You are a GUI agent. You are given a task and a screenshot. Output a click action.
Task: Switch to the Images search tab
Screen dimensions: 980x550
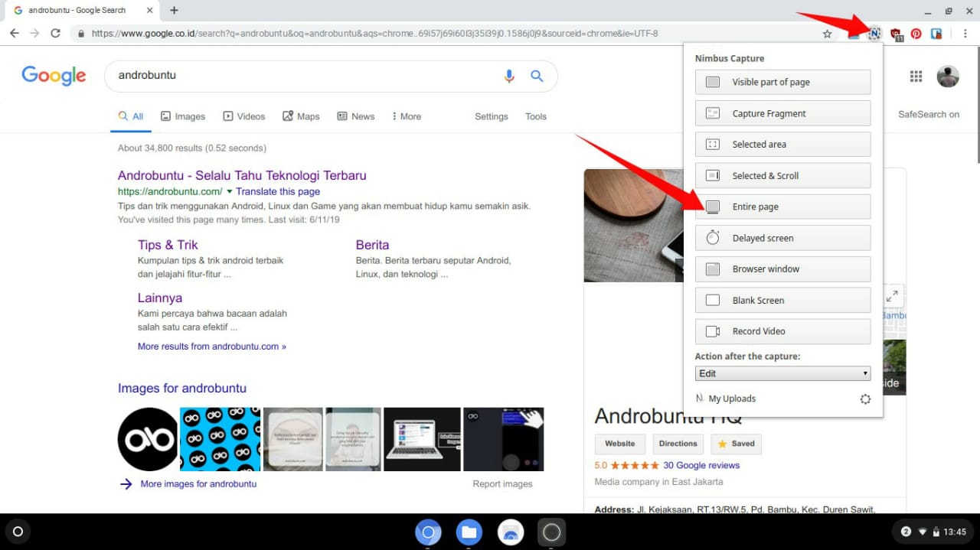(x=183, y=116)
